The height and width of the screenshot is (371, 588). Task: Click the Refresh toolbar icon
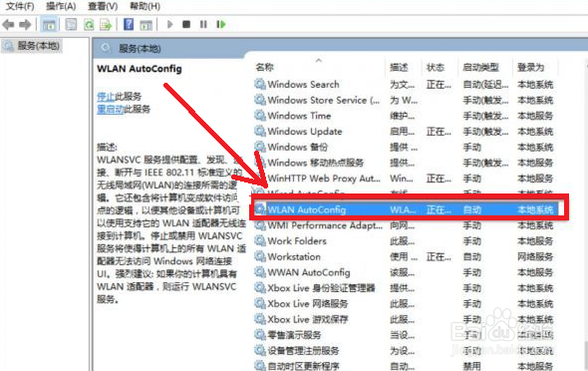pos(89,25)
